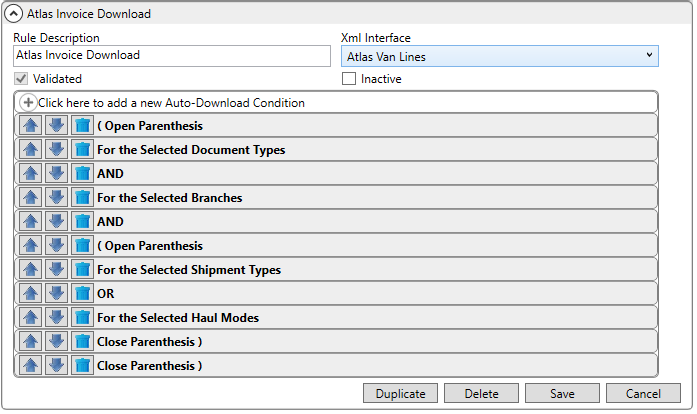Image resolution: width=697 pixels, height=414 pixels.
Task: Move the AND row above Selected Branches up
Action: (x=31, y=173)
